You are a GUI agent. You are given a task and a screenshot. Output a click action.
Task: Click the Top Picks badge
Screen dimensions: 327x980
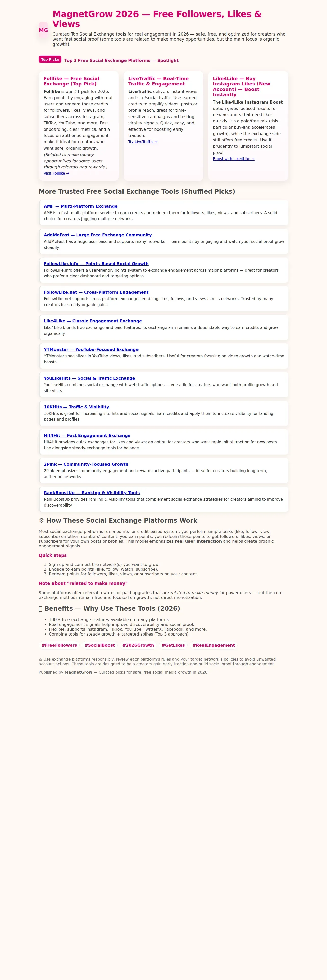(50, 59)
